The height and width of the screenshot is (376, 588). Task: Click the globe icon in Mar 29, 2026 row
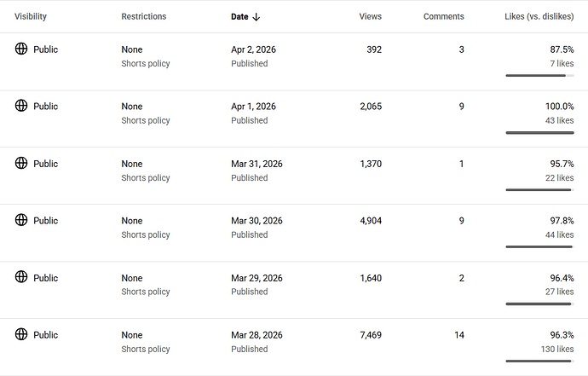[21, 277]
